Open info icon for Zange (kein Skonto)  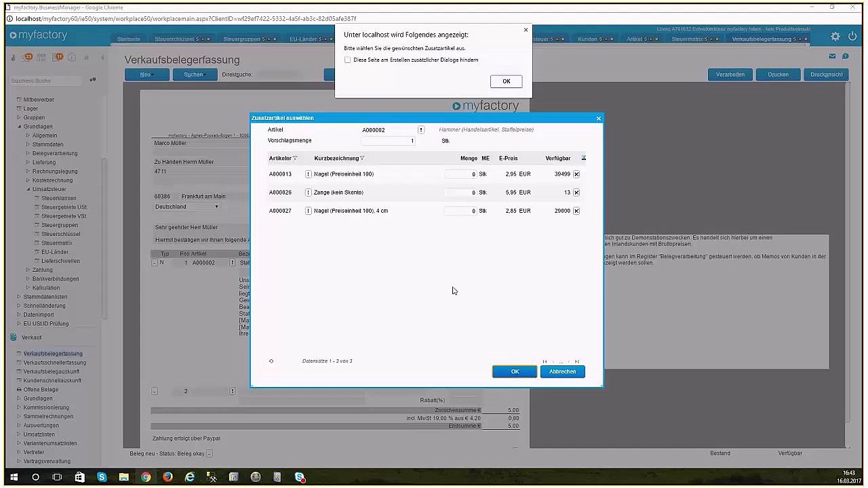tap(308, 192)
